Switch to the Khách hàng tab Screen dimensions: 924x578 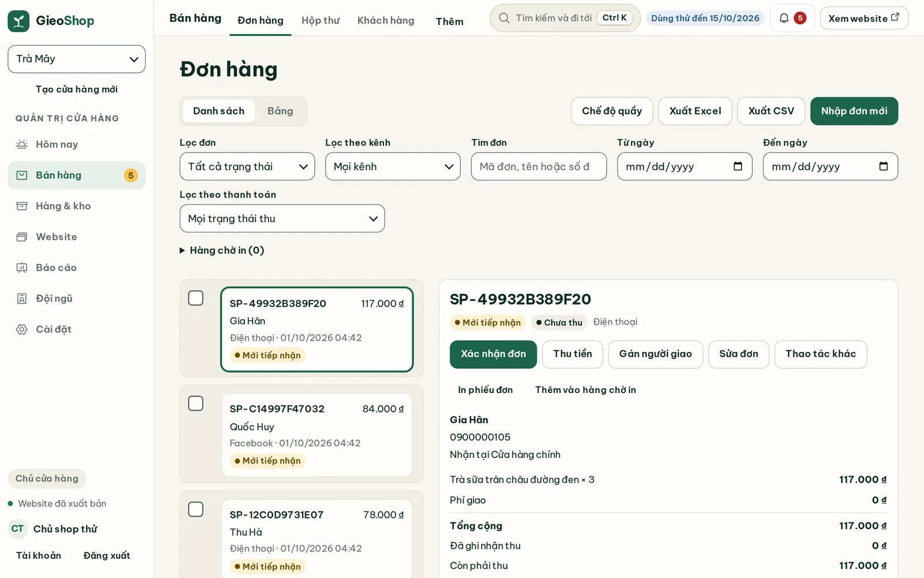coord(386,21)
